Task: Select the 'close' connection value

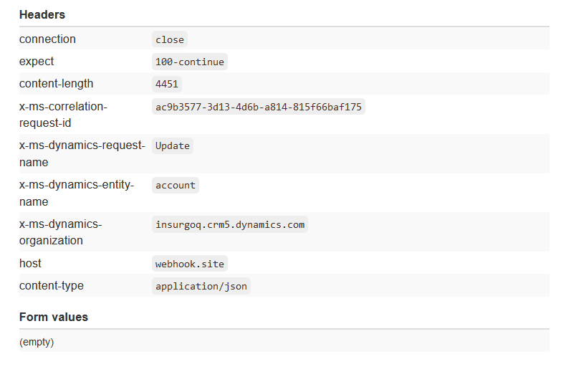Action: tap(170, 39)
